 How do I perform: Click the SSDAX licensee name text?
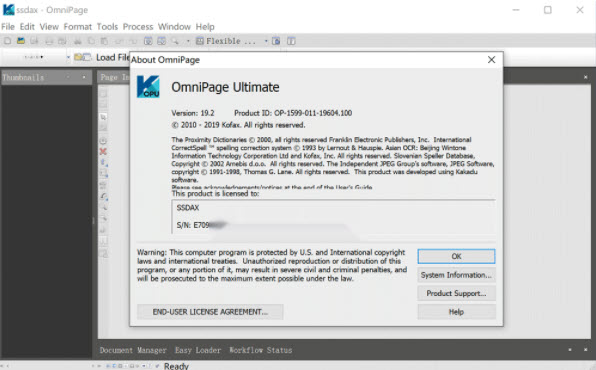point(188,208)
